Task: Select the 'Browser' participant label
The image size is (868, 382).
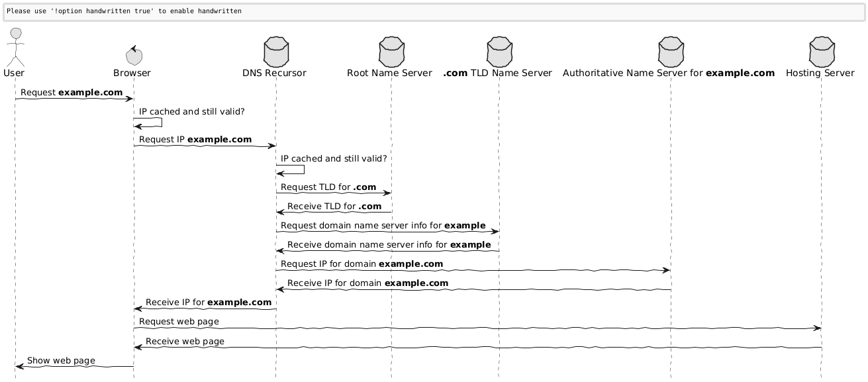Action: (132, 72)
